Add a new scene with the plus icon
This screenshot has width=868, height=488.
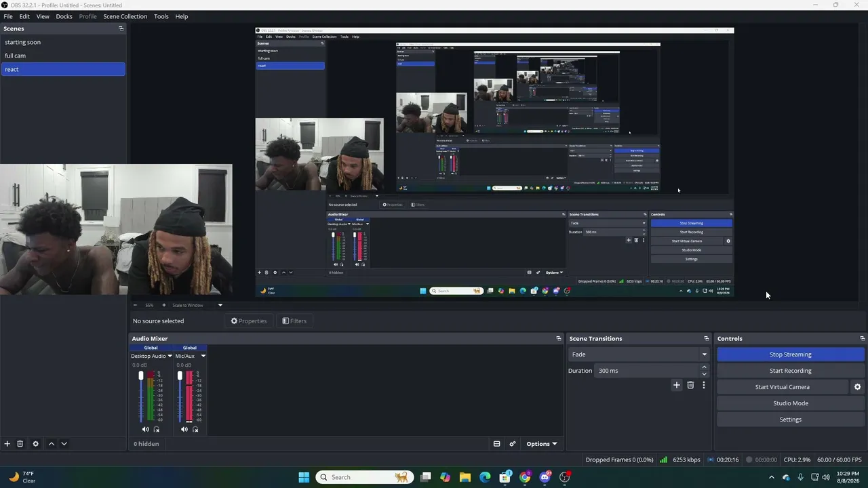click(7, 444)
